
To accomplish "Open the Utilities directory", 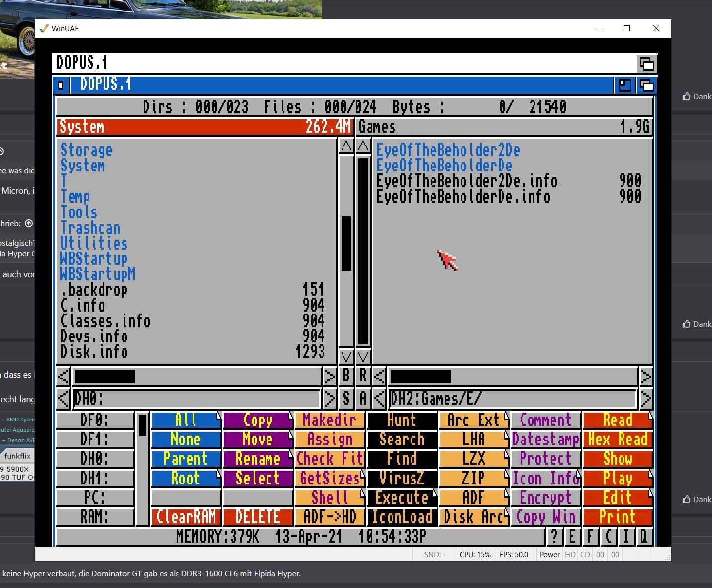I will [x=94, y=243].
